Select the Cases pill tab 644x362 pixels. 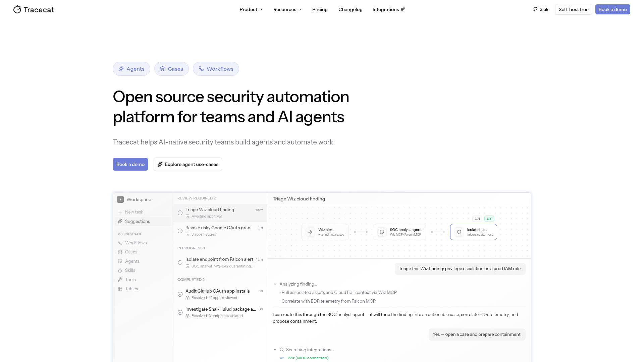coord(171,69)
